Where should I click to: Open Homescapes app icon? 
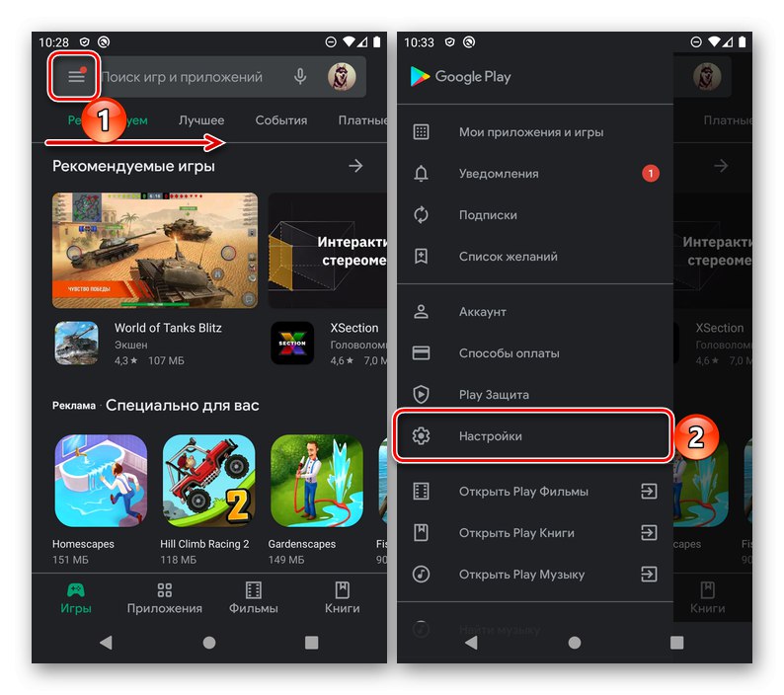[x=101, y=481]
